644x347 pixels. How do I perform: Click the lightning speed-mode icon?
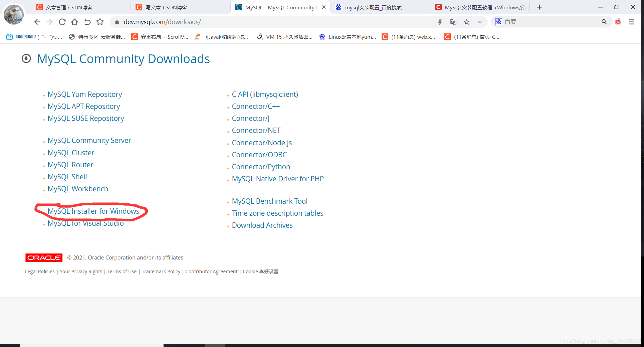pos(440,22)
